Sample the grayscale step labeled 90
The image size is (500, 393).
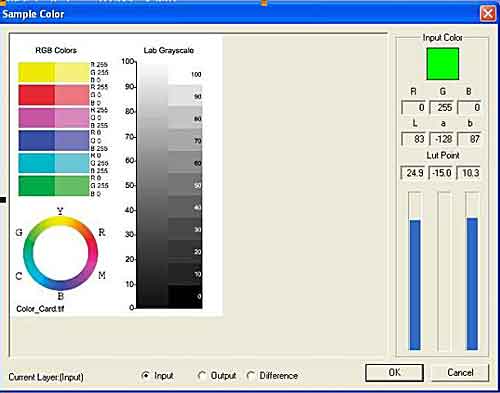185,96
